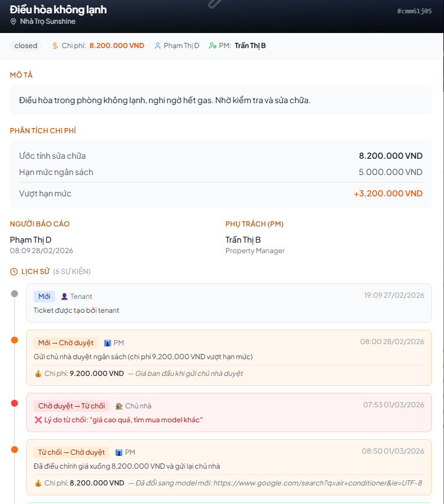This screenshot has width=444, height=504.
Task: Select the Mới status tag in the history
Action: pos(44,297)
